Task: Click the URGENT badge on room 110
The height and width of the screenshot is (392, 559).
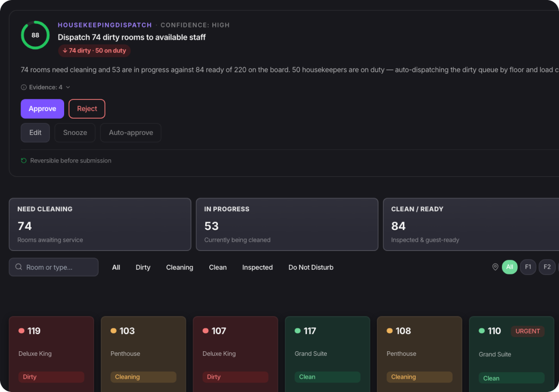Action: coord(527,331)
